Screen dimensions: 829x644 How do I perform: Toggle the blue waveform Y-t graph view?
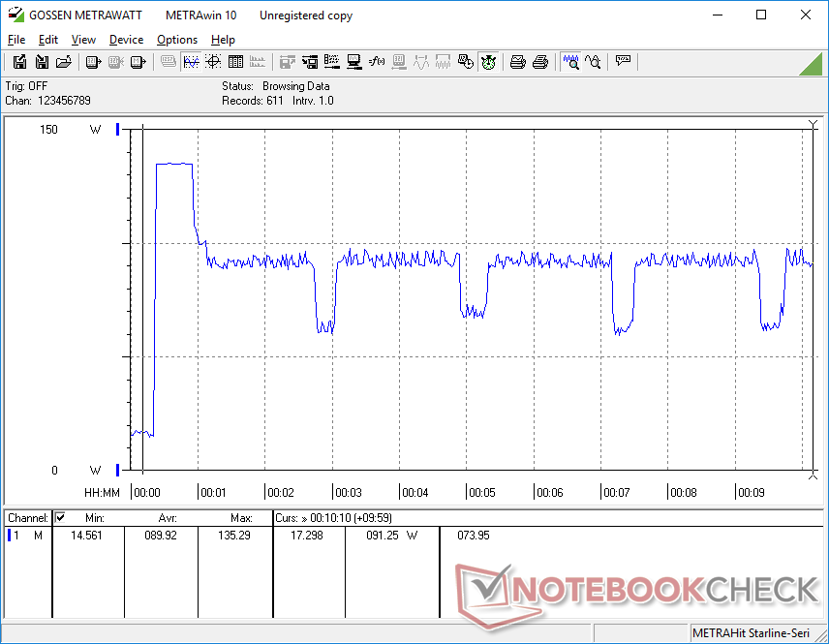pyautogui.click(x=191, y=62)
